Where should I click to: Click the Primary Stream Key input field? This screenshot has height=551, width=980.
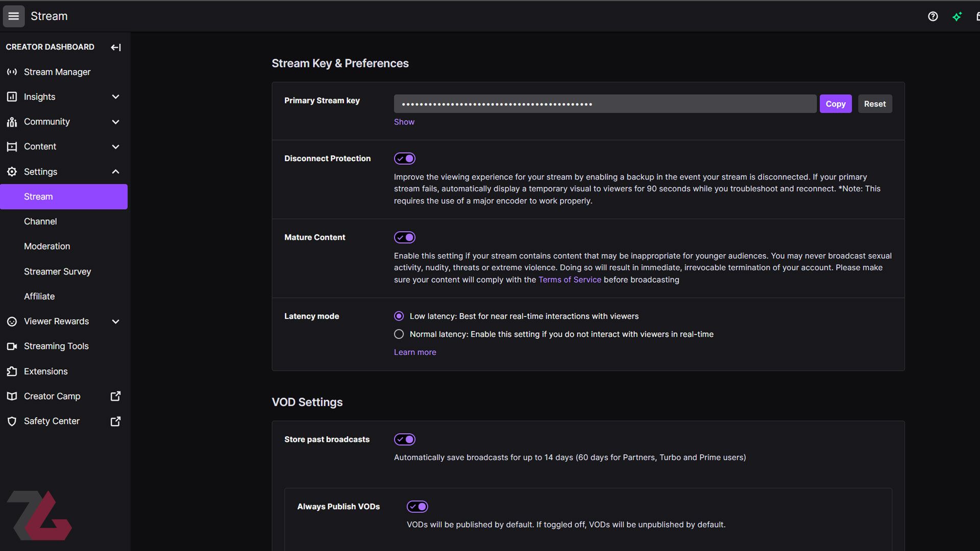tap(604, 103)
